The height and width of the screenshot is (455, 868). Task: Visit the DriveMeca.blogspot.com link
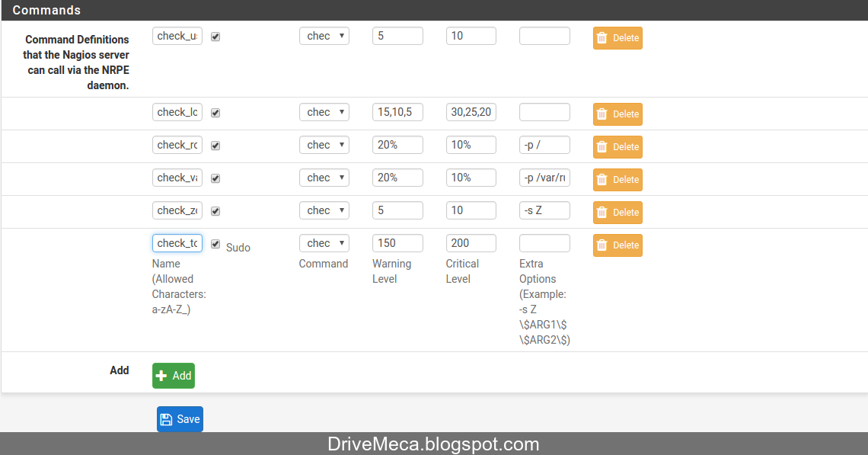coord(433,444)
